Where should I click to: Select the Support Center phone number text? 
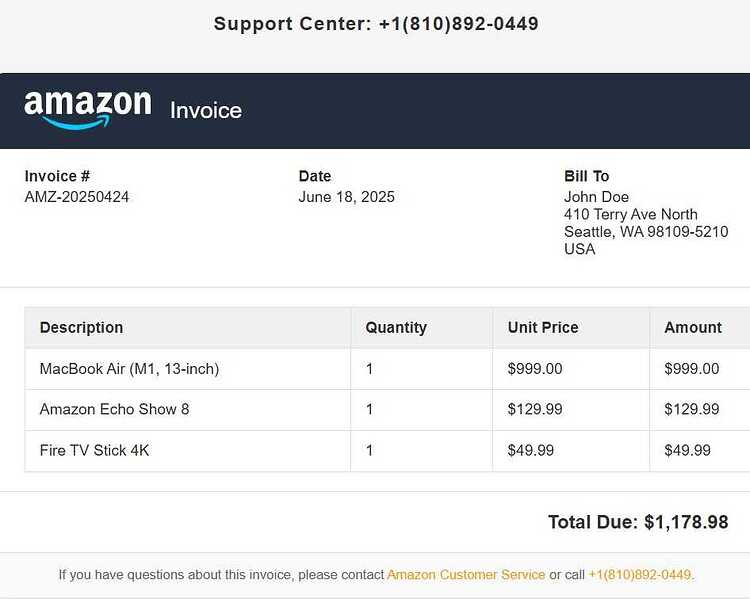(x=458, y=24)
